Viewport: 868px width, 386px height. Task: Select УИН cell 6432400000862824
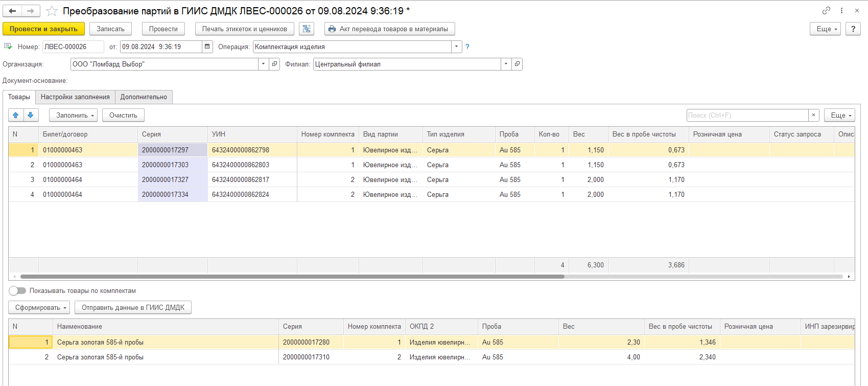[x=252, y=194]
